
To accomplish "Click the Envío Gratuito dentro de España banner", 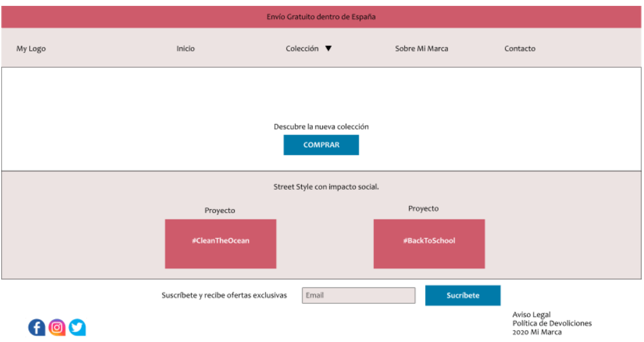I will 321,17.
